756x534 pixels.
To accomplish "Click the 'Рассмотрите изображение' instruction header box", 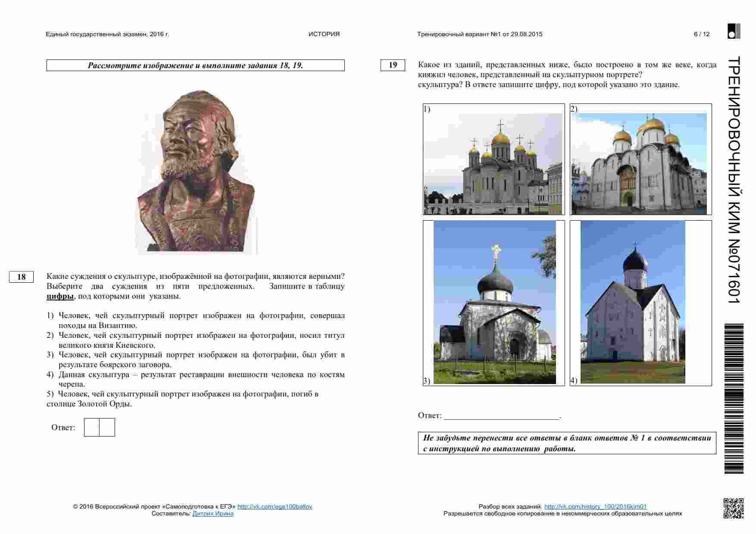I will [x=195, y=66].
